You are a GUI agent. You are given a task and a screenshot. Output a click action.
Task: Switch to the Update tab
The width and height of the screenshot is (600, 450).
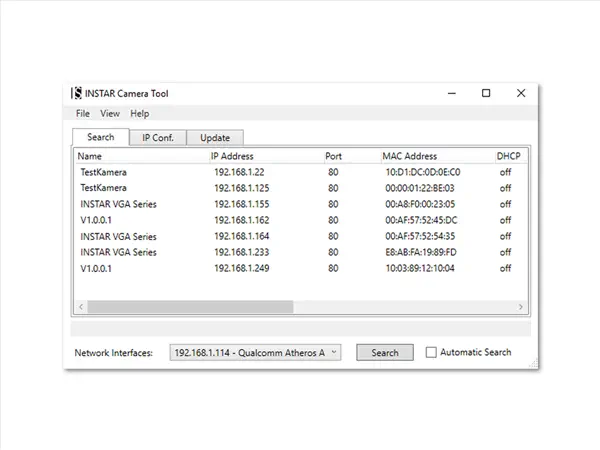click(x=215, y=138)
